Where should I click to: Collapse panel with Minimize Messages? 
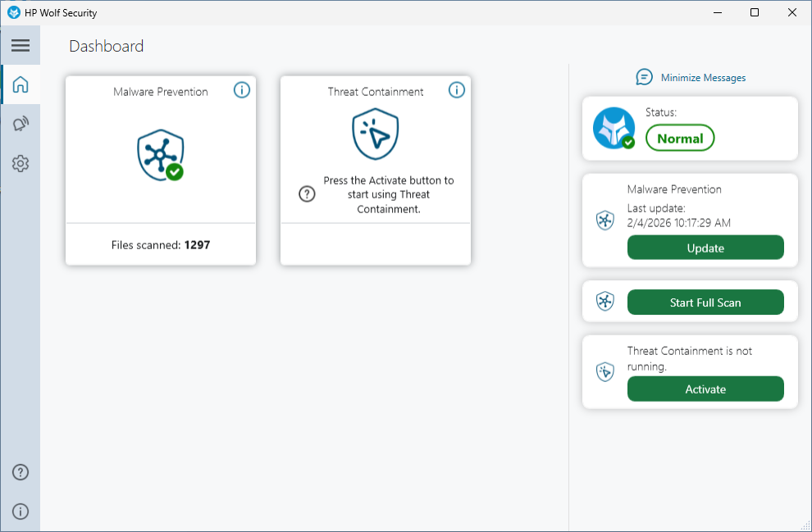click(x=703, y=78)
